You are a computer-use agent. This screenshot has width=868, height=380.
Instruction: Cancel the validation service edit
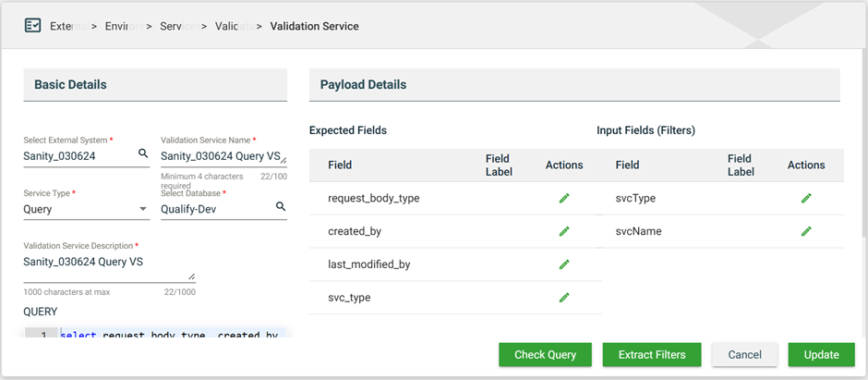point(744,355)
